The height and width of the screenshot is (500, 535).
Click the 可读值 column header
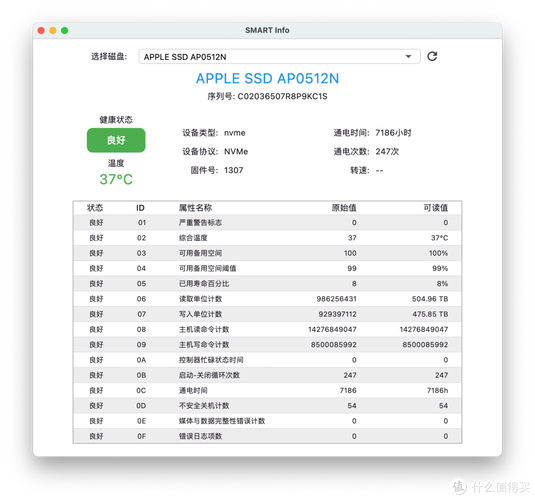tap(436, 208)
